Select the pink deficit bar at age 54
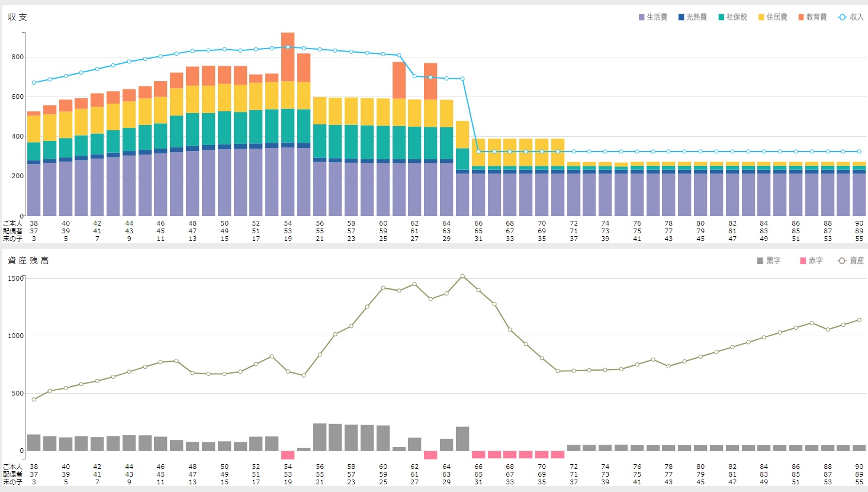 coord(288,455)
